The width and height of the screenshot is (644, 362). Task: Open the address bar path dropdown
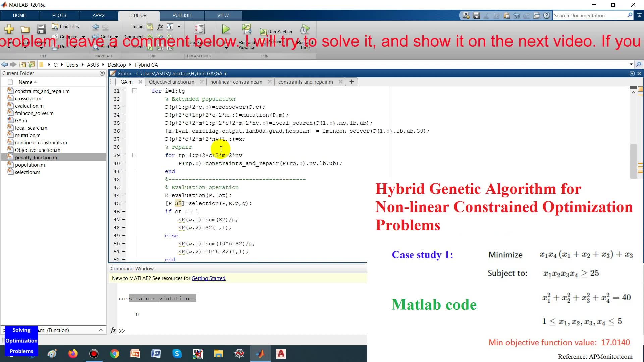(631, 65)
